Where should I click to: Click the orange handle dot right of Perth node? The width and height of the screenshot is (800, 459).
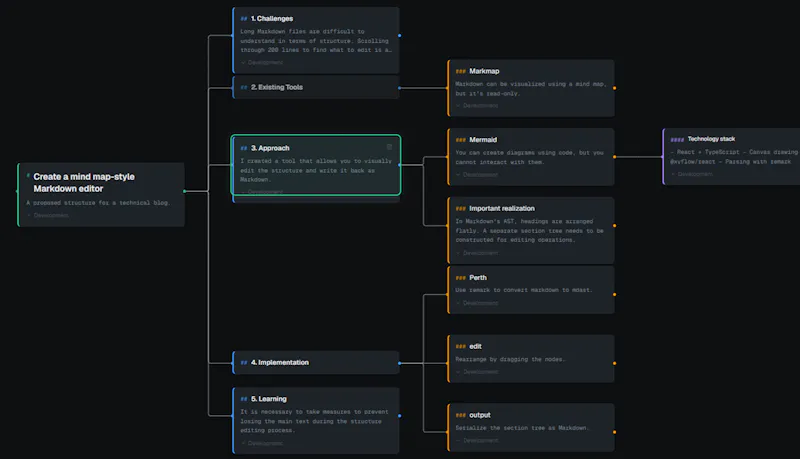tap(614, 294)
